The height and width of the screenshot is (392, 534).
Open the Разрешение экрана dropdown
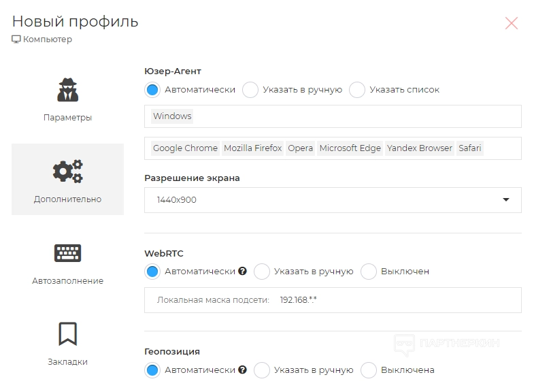pyautogui.click(x=333, y=200)
